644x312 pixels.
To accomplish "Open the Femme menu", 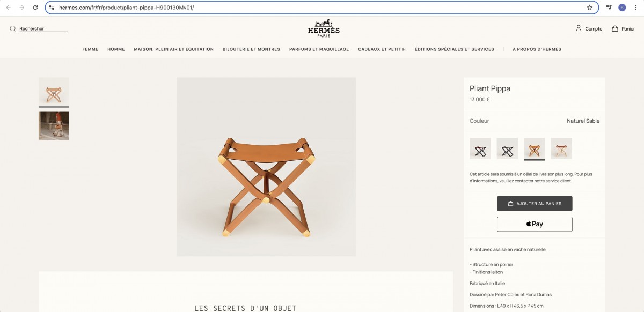I will (x=90, y=49).
